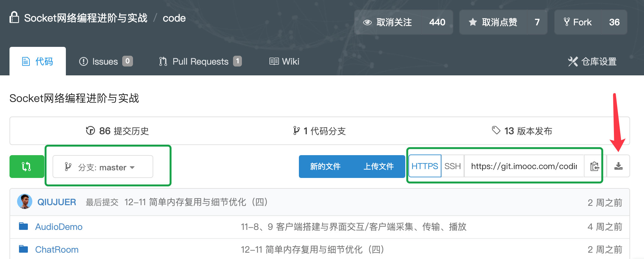
Task: Select SSH clone protocol
Action: (x=452, y=166)
